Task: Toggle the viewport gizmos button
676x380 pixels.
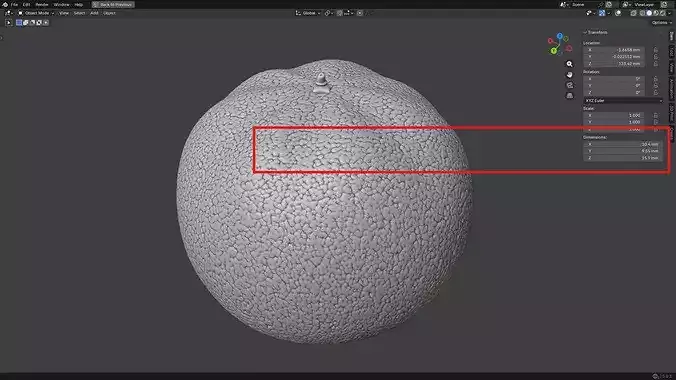Action: [x=602, y=13]
